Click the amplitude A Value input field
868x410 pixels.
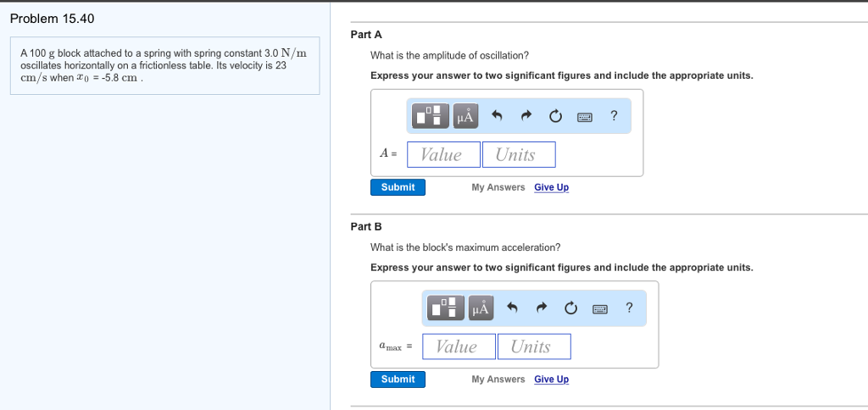point(443,154)
